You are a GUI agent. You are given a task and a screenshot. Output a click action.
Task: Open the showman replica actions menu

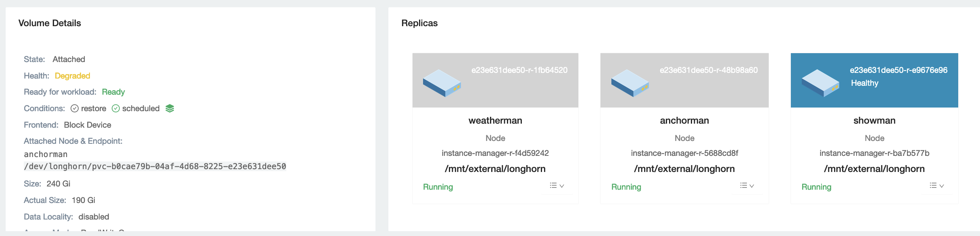click(x=937, y=186)
